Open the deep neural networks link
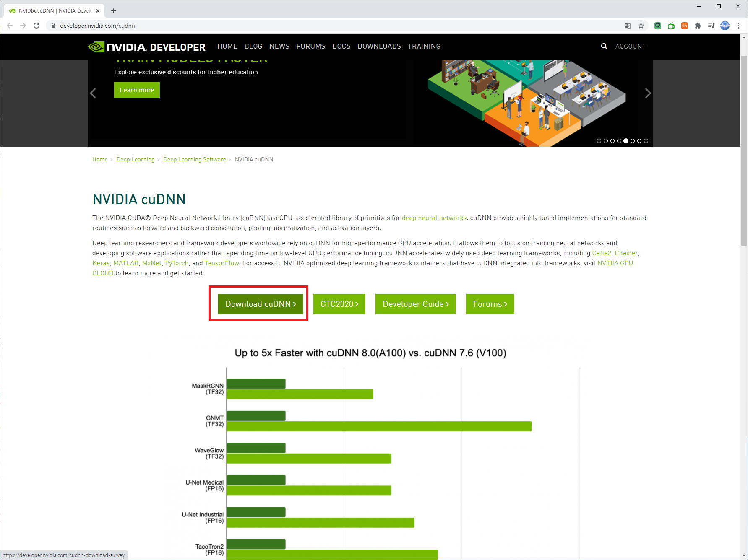 click(x=434, y=218)
